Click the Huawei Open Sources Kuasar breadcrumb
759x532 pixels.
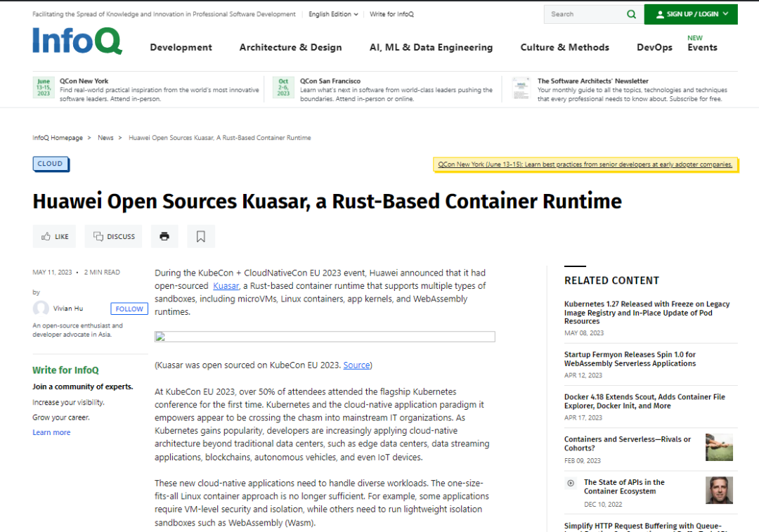click(x=220, y=138)
